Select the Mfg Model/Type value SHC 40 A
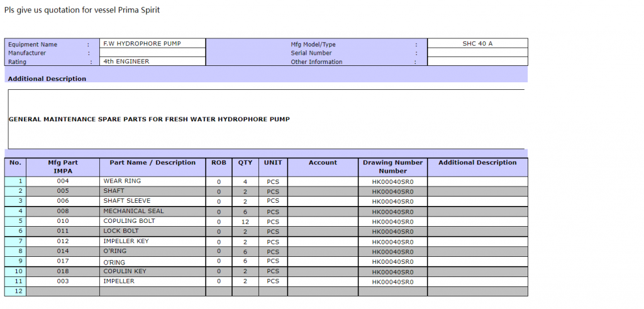The image size is (644, 309). [x=477, y=43]
